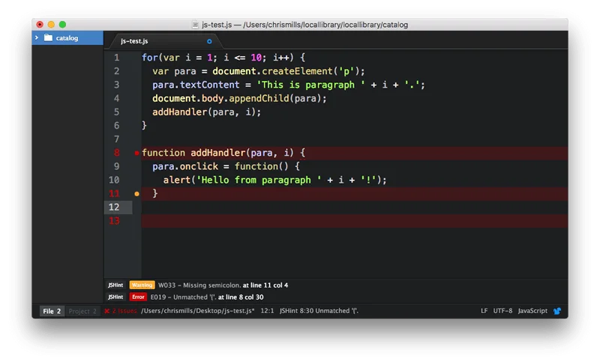Open the LF line ending selector
Screen dimensions: 600x364
point(484,311)
